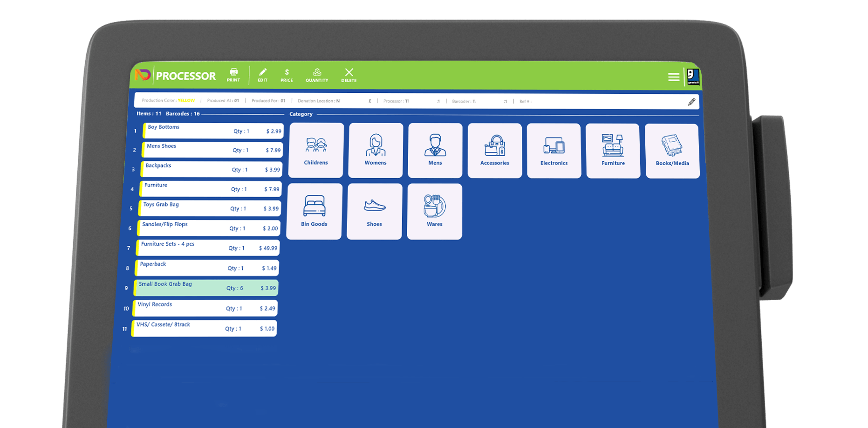The width and height of the screenshot is (868, 428).
Task: Open the hamburger menu
Action: pyautogui.click(x=674, y=77)
